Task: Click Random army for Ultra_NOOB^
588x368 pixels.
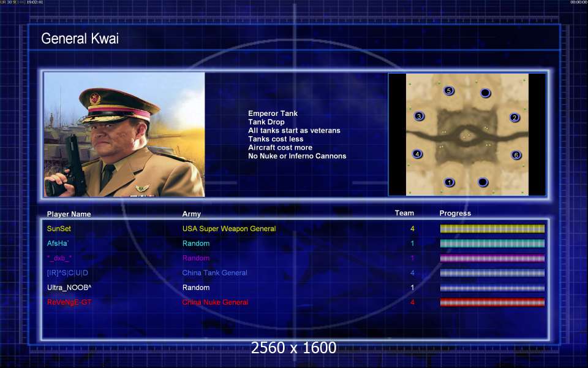Action: point(196,288)
